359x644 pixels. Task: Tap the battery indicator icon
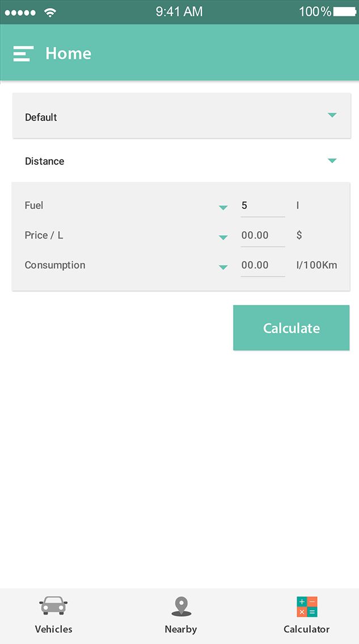tap(345, 12)
